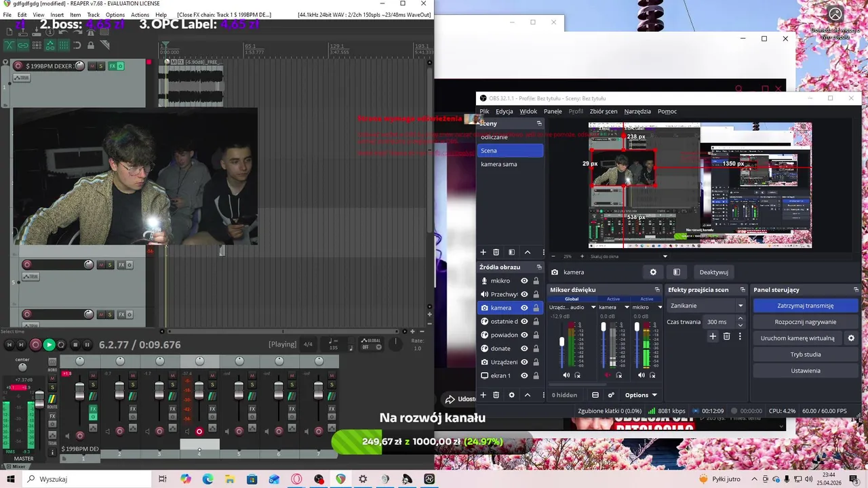
Task: Open OBS Ustawienia button
Action: click(806, 371)
